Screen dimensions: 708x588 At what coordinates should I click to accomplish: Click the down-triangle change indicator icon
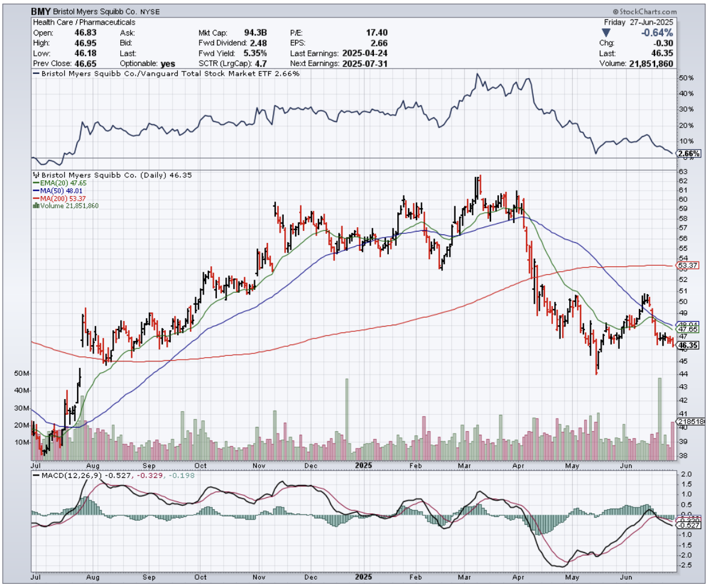(606, 33)
